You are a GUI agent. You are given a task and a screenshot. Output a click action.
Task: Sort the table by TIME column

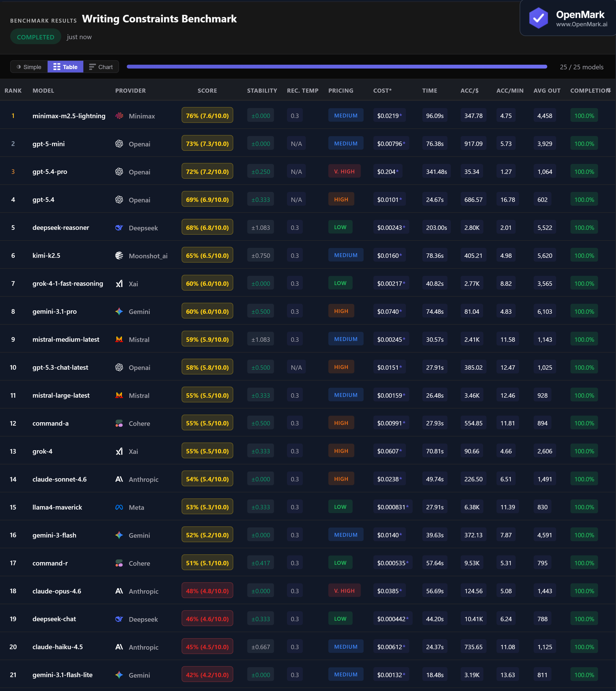coord(430,91)
